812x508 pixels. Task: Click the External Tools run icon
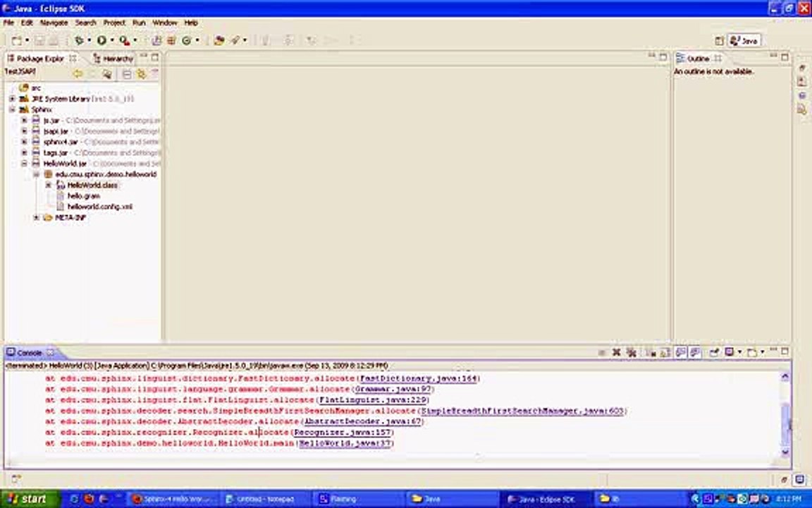(x=125, y=40)
